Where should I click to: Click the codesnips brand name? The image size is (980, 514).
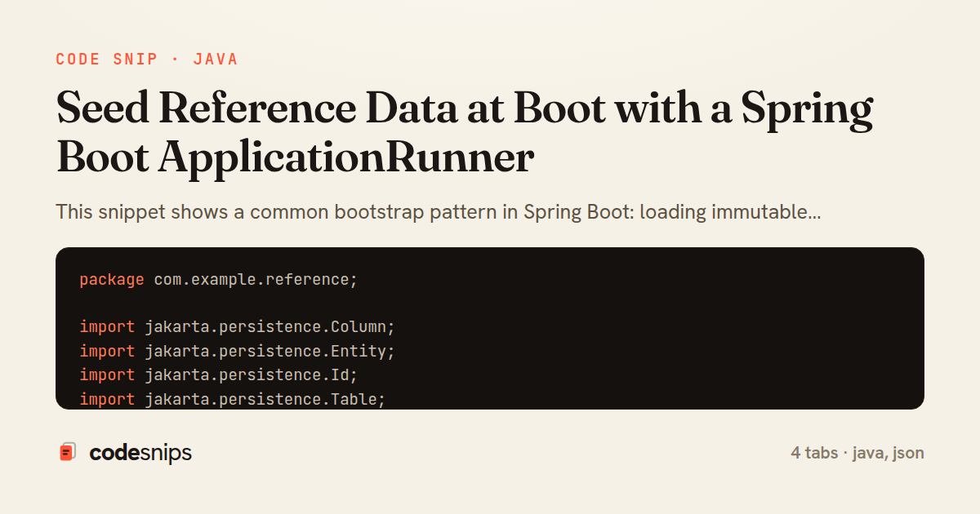click(x=140, y=453)
